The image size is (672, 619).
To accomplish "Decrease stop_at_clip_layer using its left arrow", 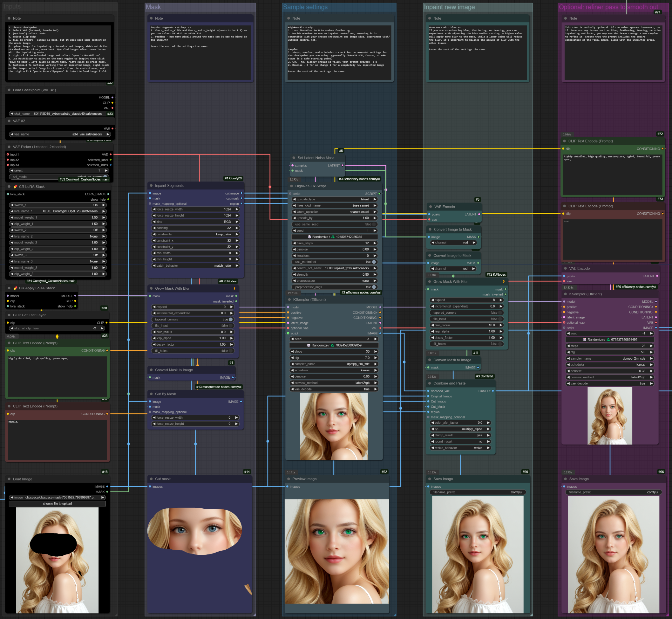I will pos(12,328).
